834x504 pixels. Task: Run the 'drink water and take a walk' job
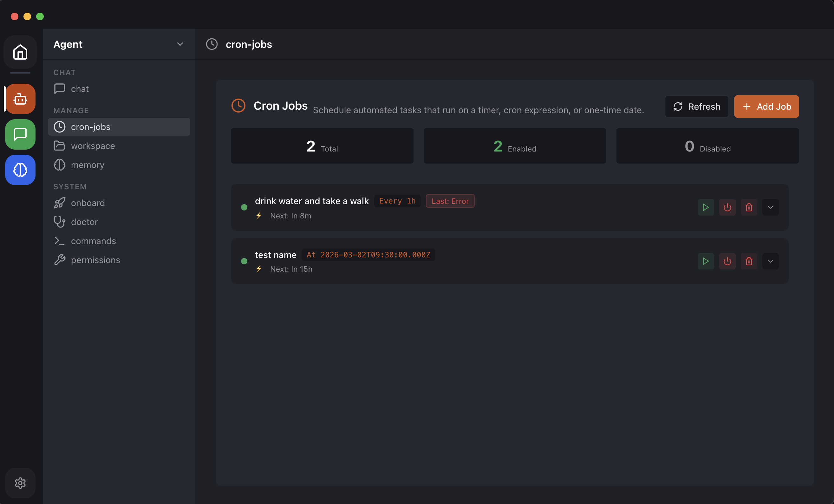point(706,207)
